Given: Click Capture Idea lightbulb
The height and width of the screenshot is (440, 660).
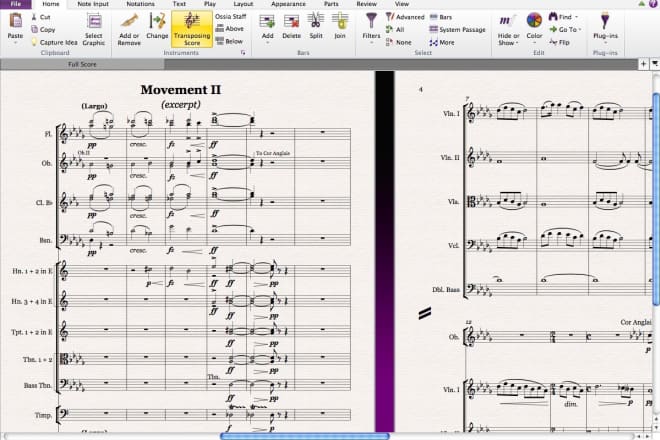Looking at the screenshot, I should 54,42.
